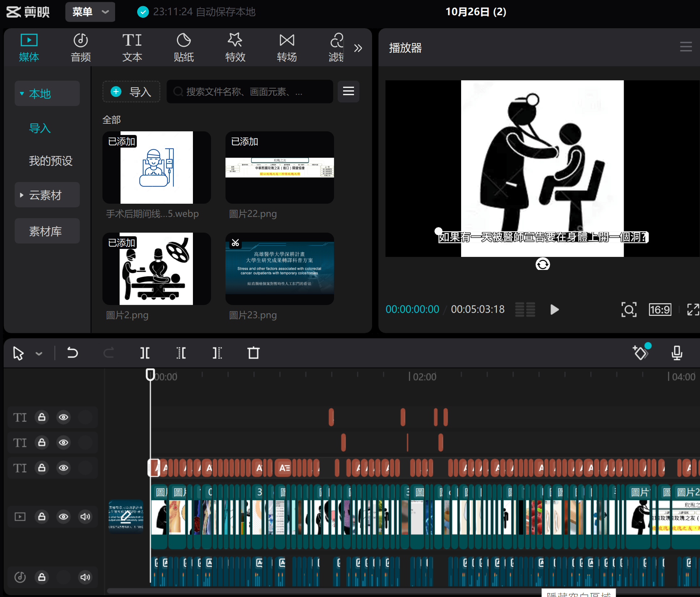The width and height of the screenshot is (700, 597).
Task: Select the subtitle text in preview
Action: tap(543, 237)
